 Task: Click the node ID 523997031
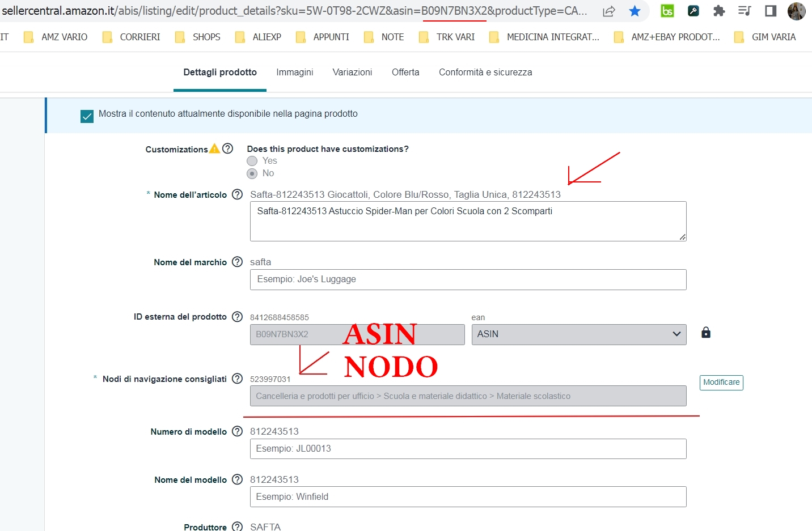pos(270,379)
